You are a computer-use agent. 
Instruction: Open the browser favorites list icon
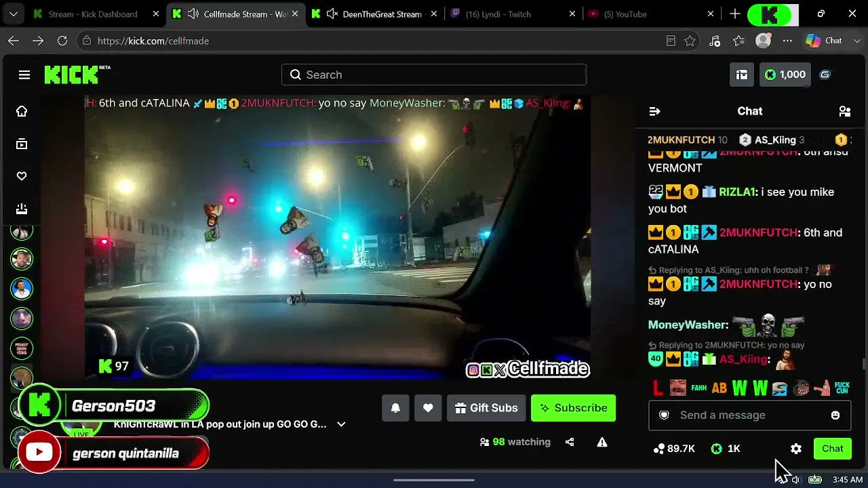(x=739, y=41)
